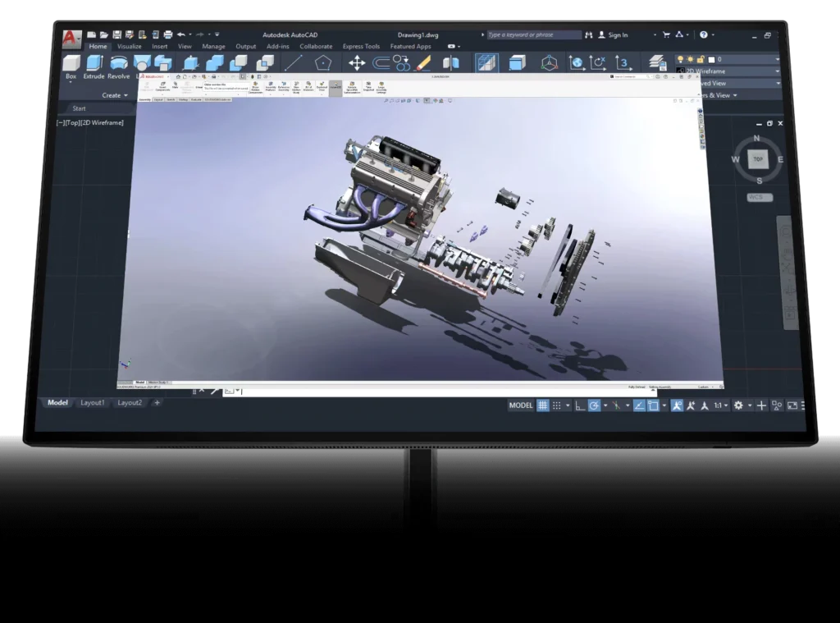Open the annotation scale 1:1 dropdown

point(721,405)
